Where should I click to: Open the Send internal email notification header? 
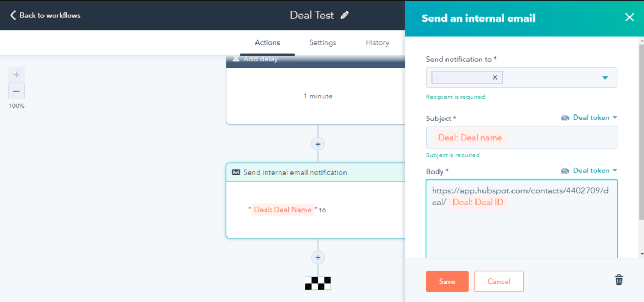[x=316, y=172]
